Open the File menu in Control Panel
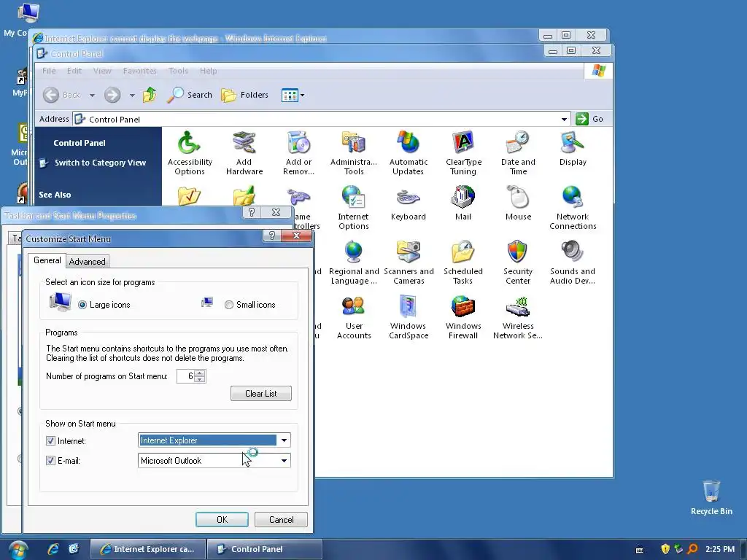747x560 pixels. point(49,71)
